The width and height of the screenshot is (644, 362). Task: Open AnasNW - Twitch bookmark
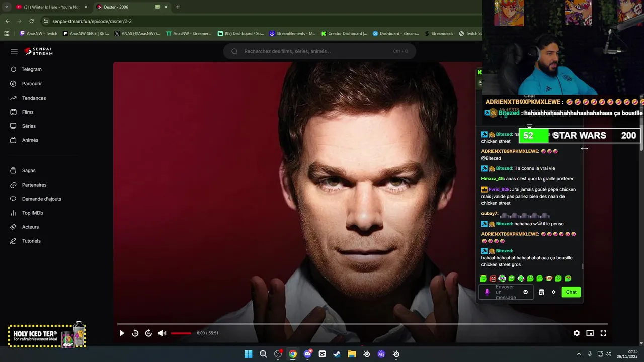pos(39,34)
